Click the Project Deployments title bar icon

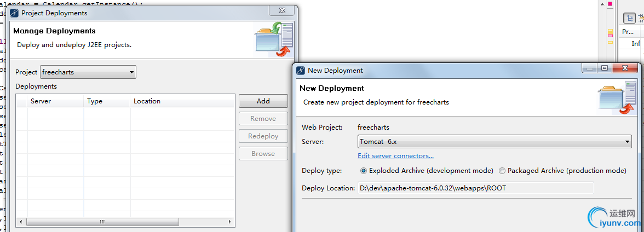click(15, 13)
